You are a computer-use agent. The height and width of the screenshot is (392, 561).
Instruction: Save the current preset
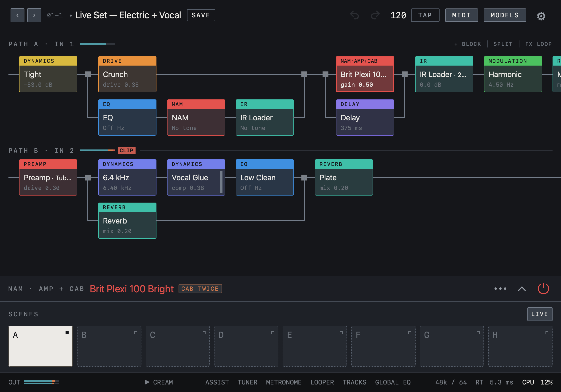coord(201,15)
